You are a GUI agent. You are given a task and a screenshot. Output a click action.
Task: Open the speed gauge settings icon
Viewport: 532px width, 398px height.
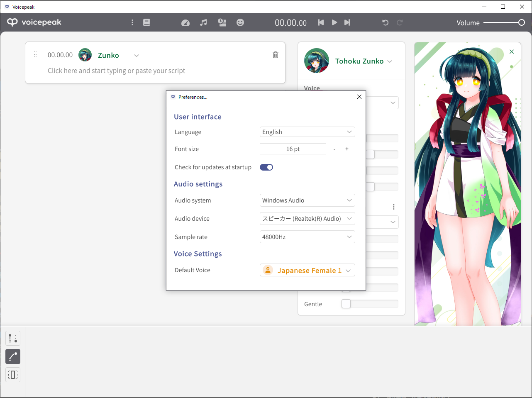pyautogui.click(x=185, y=22)
